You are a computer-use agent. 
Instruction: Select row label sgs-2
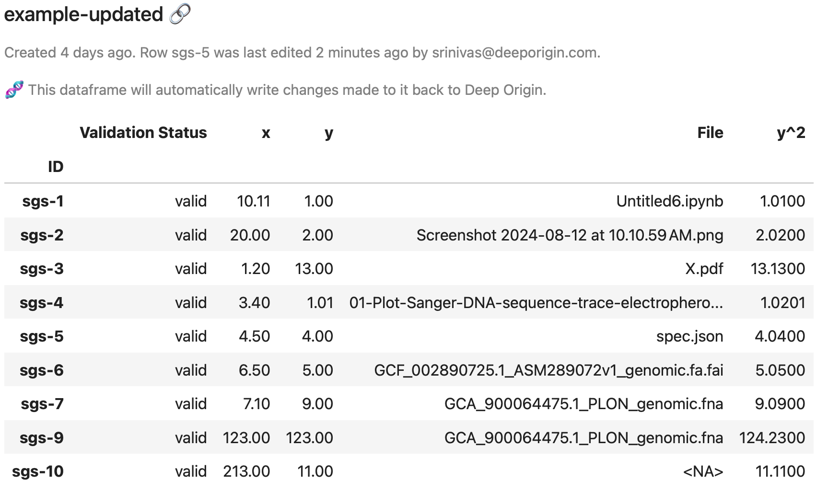42,235
